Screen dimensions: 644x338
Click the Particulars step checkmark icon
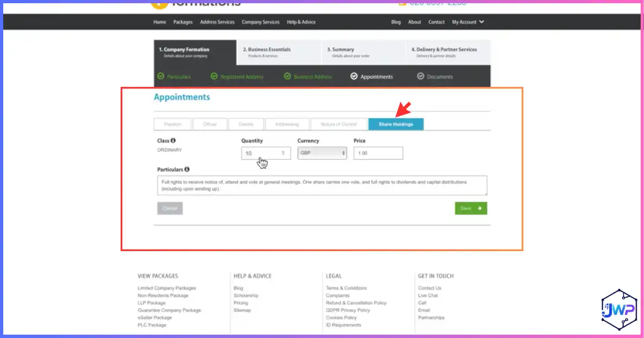[160, 76]
